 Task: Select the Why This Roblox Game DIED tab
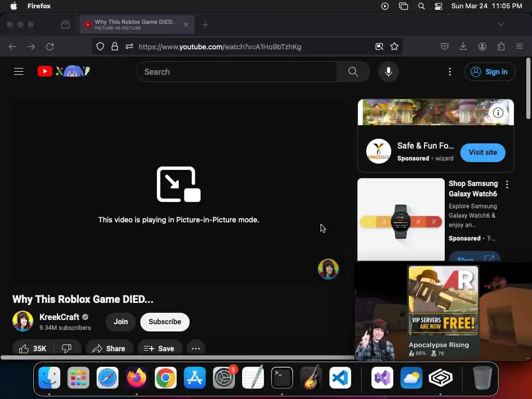(137, 24)
